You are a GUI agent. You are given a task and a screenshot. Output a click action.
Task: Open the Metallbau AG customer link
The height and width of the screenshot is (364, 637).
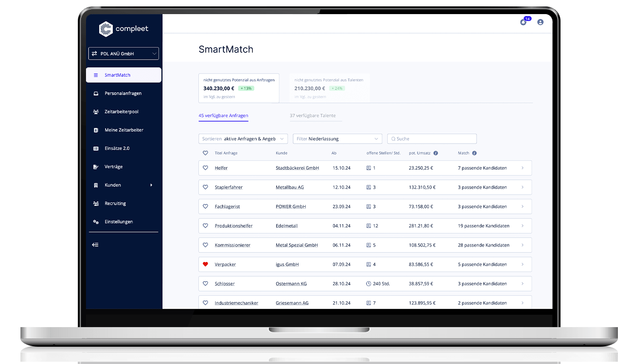290,187
